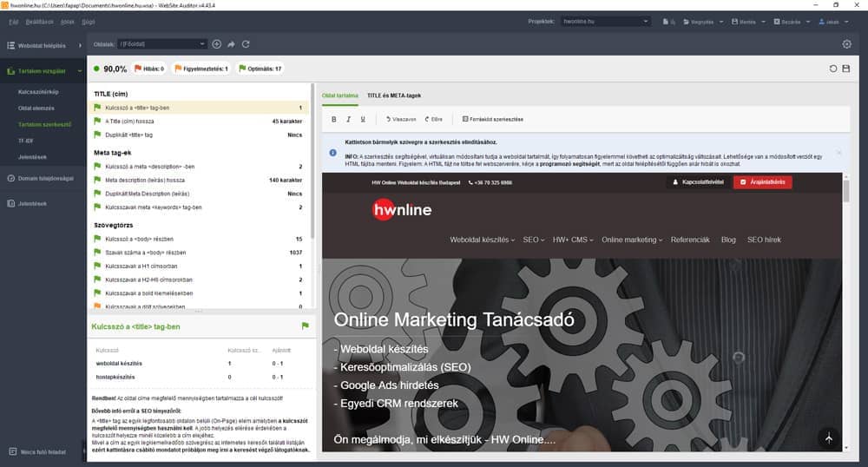Open the Ablak menu
Viewport: 868px width, 467px height.
click(x=68, y=22)
